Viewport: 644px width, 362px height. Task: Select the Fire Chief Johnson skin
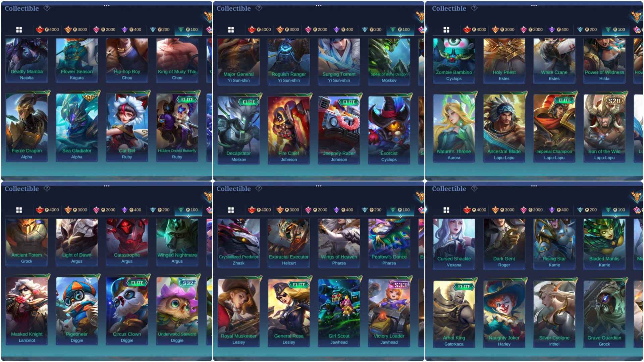pyautogui.click(x=289, y=130)
